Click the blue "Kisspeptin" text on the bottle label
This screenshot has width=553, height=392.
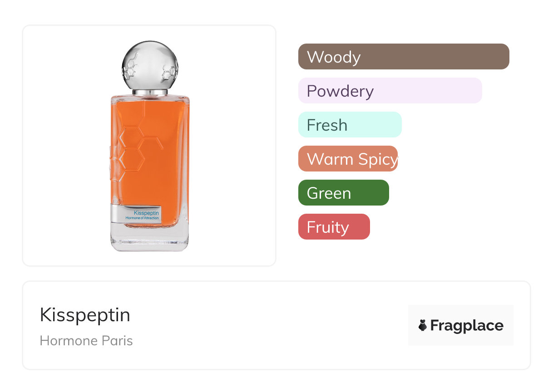[x=146, y=212]
